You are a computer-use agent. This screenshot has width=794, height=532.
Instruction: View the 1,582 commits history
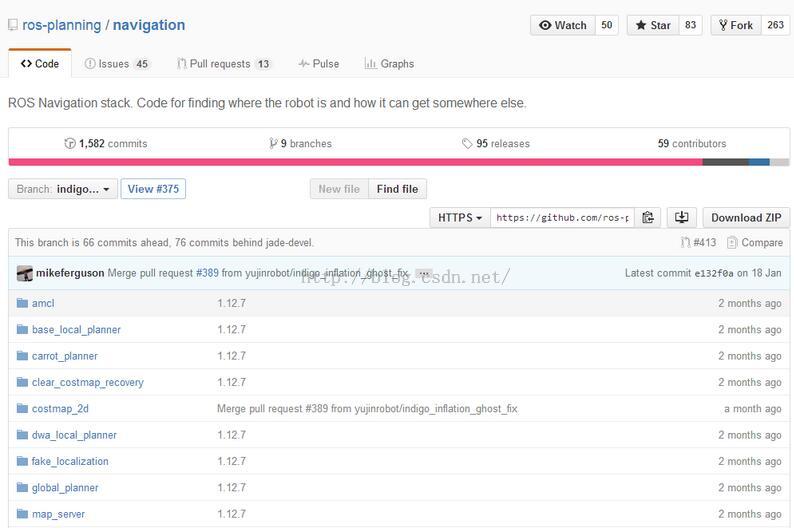pos(105,143)
